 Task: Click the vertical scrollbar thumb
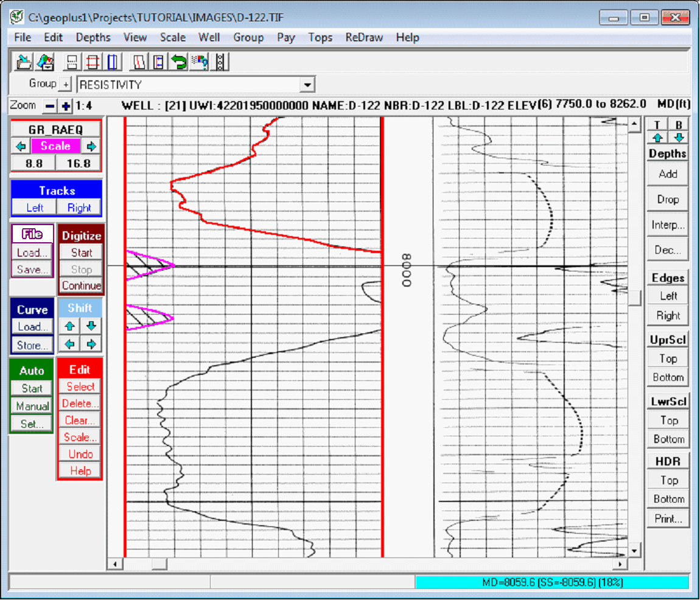(x=634, y=298)
